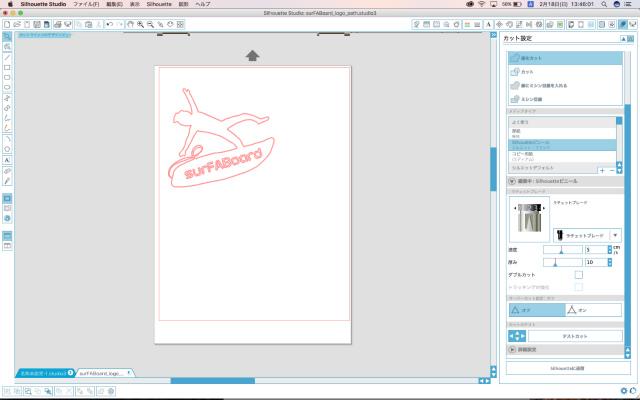Viewport: 640px width, 400px height.
Task: Create a new document with the New icon
Action: (7, 24)
